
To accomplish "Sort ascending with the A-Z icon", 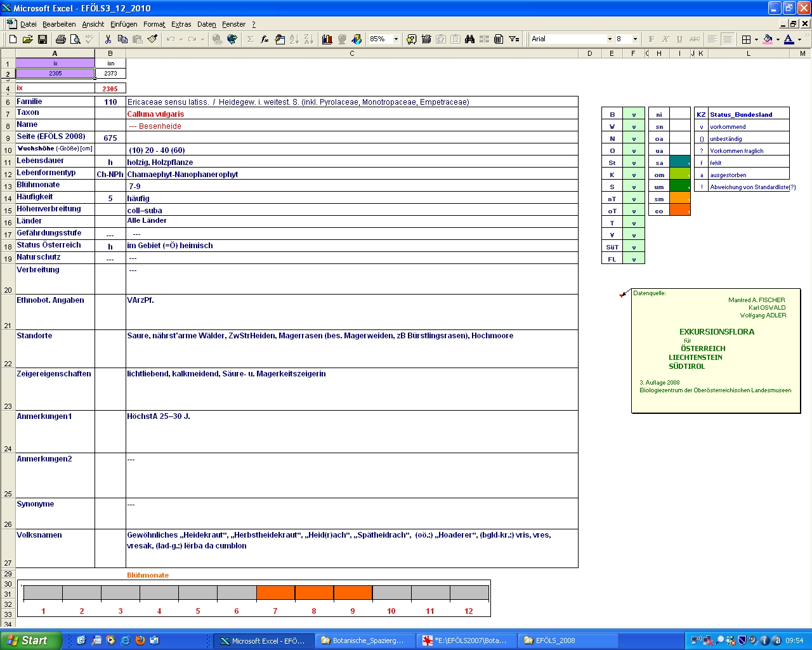I will pyautogui.click(x=294, y=39).
